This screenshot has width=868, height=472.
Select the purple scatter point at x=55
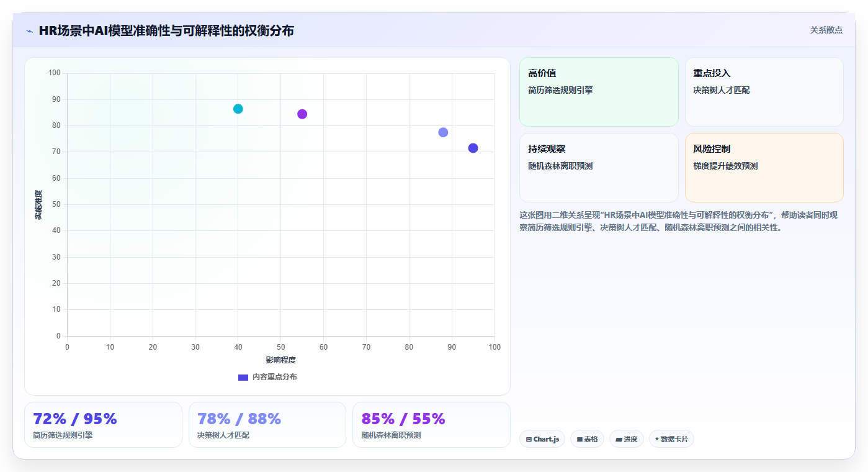[x=302, y=114]
